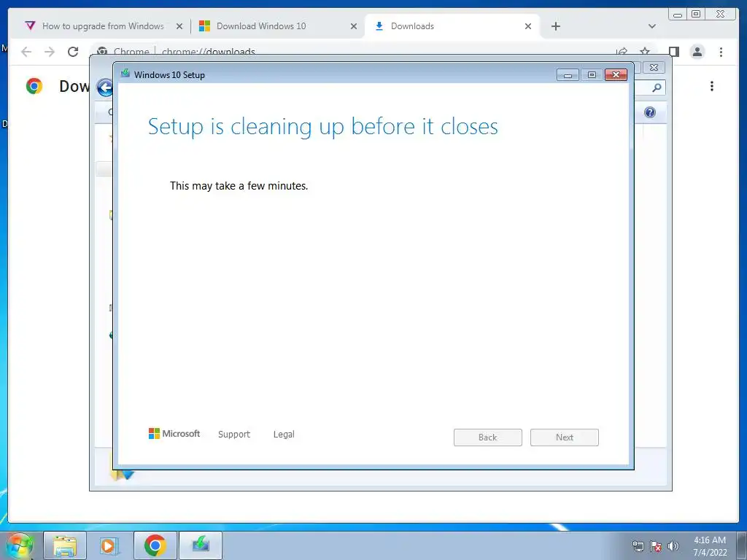Open a new Chrome tab
Viewport: 747px width, 560px height.
[x=555, y=26]
